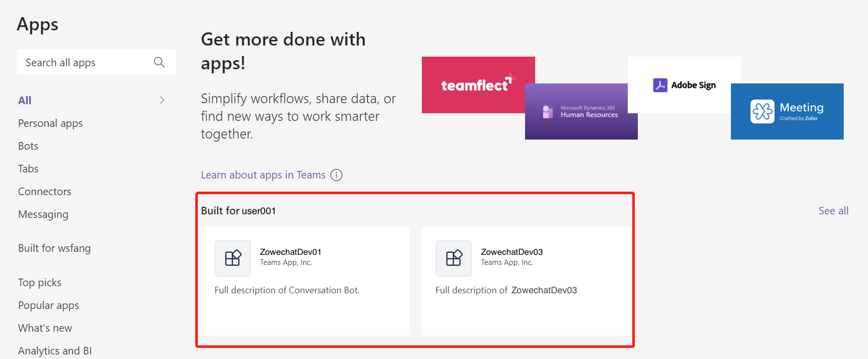This screenshot has height=359, width=868.
Task: Click the search magnifier icon
Action: coord(159,62)
